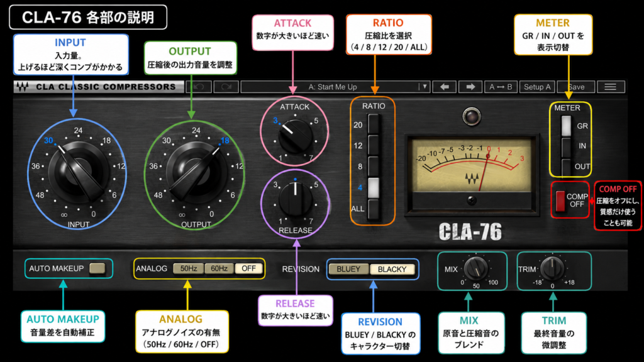
Task: Select 50Hz analog noise
Action: click(x=189, y=268)
